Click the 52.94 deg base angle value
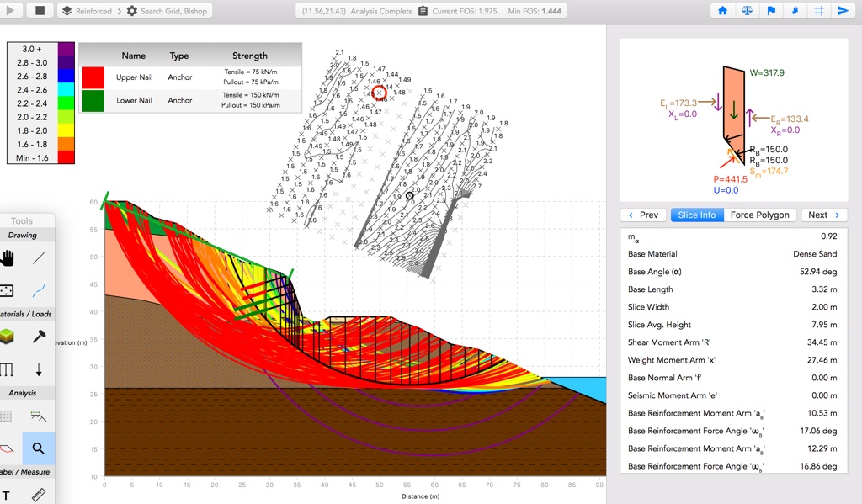Image resolution: width=862 pixels, height=504 pixels. pyautogui.click(x=818, y=272)
